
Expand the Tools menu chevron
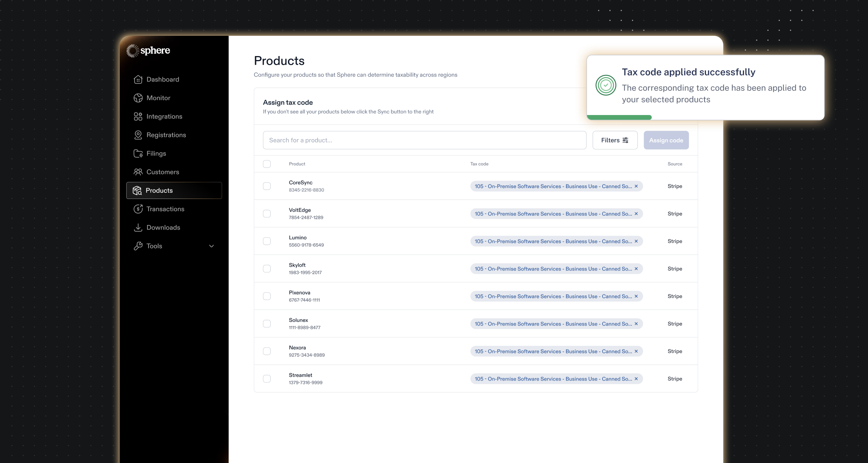point(212,246)
